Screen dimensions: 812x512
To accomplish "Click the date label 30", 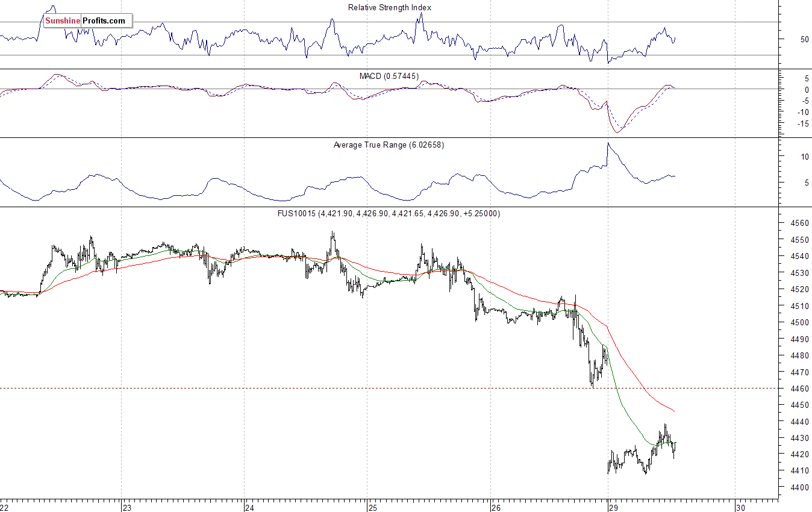I will pyautogui.click(x=742, y=507).
